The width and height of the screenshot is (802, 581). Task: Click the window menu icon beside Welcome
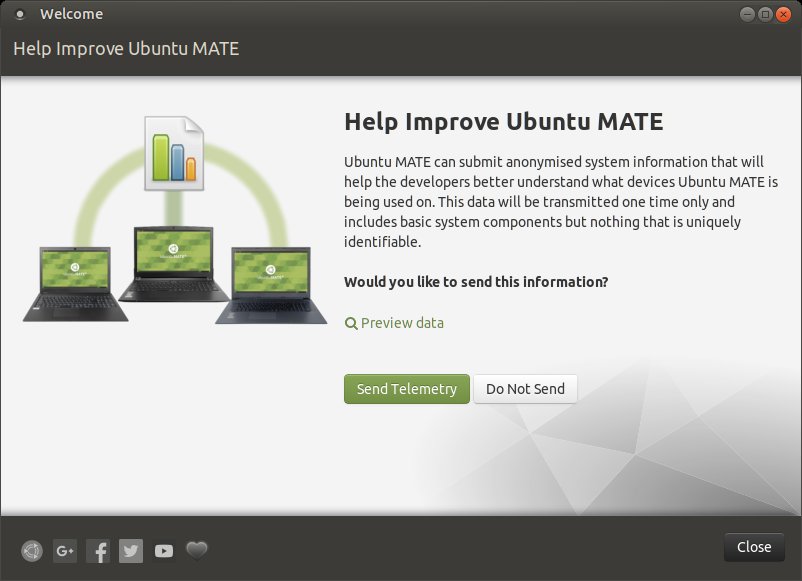20,14
